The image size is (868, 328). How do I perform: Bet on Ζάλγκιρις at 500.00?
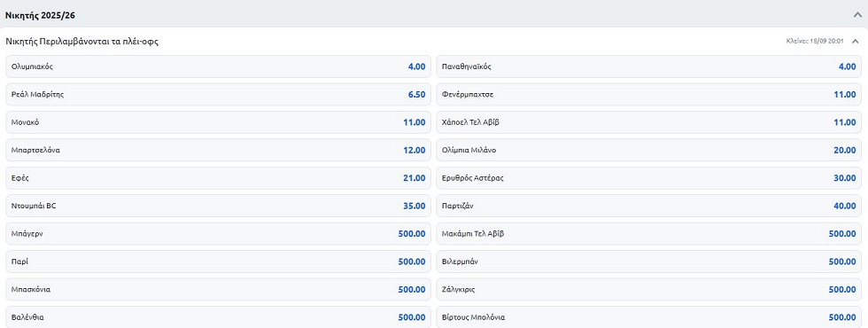[x=648, y=289]
